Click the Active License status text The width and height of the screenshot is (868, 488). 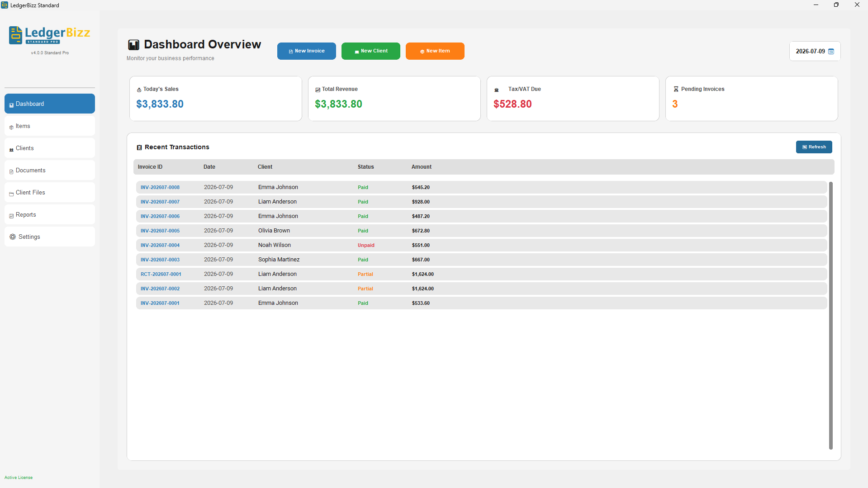[x=19, y=478]
